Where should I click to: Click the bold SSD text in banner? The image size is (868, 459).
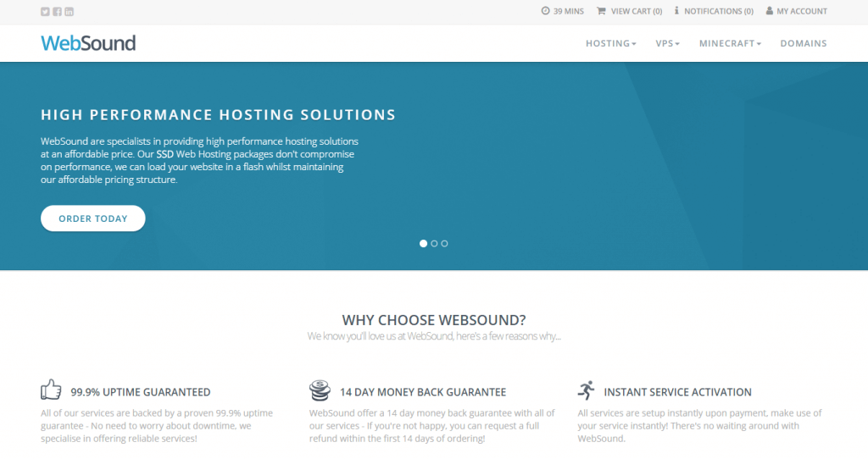point(165,154)
